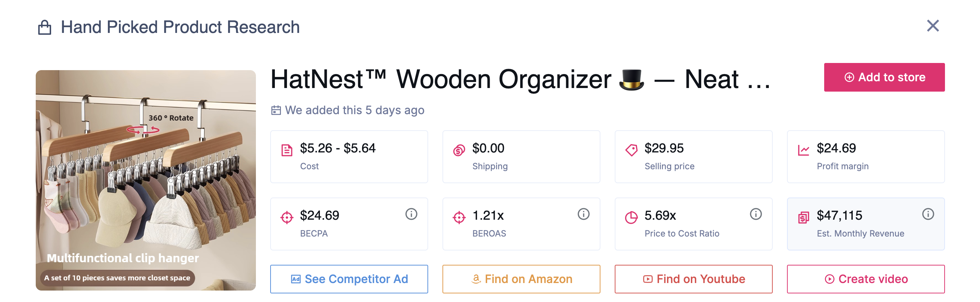Click the Selling price tag icon
Viewport: 980px width, 302px height.
tap(631, 150)
